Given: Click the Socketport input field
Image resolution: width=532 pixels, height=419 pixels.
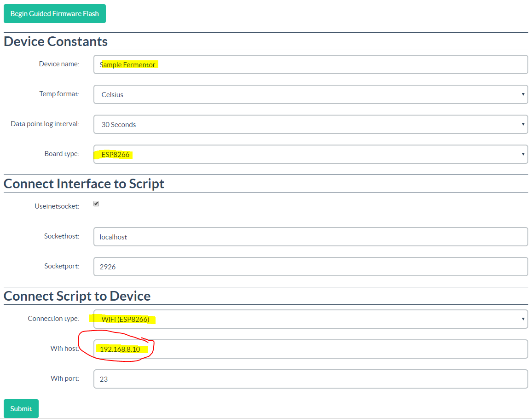Looking at the screenshot, I should pos(311,267).
